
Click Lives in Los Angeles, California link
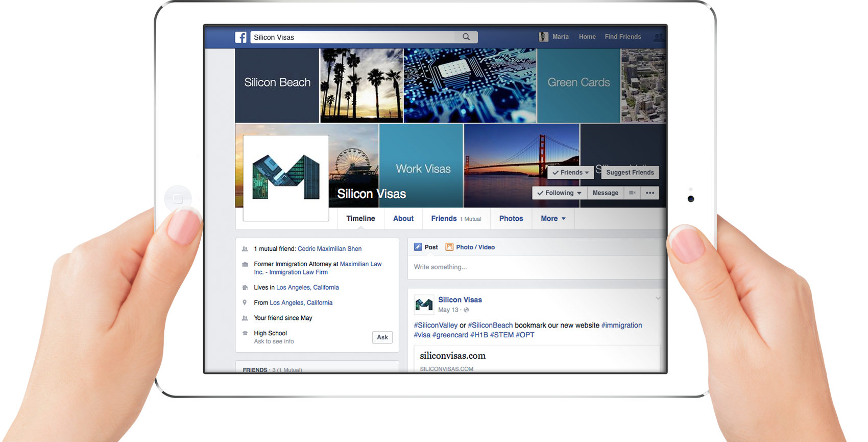[x=307, y=287]
